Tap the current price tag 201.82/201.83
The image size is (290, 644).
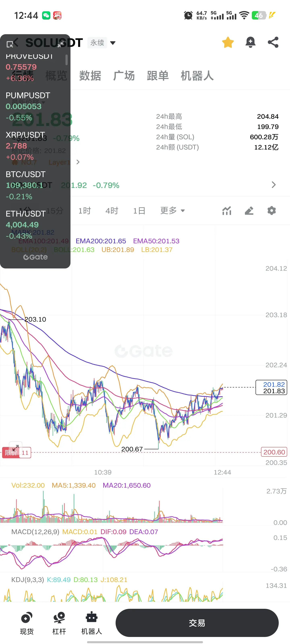271,387
